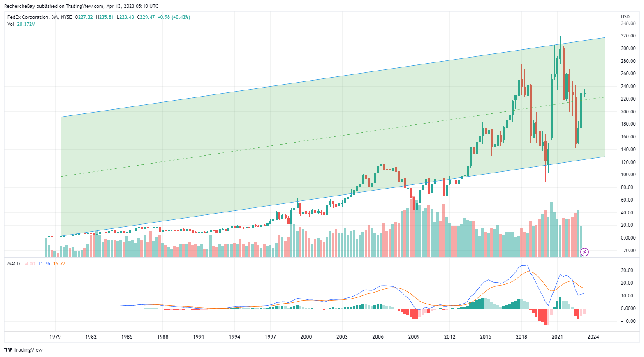Click the -20.00 price axis label
The height and width of the screenshot is (357, 644).
point(628,251)
